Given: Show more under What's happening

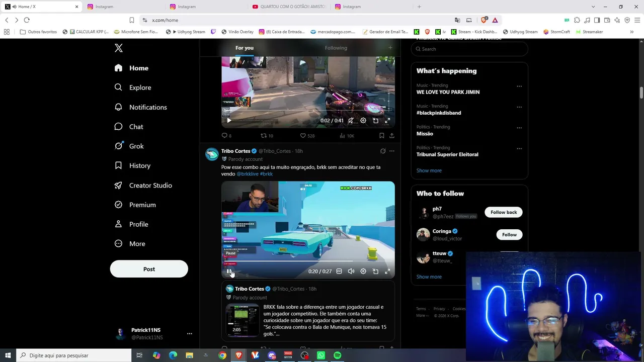Looking at the screenshot, I should (429, 170).
